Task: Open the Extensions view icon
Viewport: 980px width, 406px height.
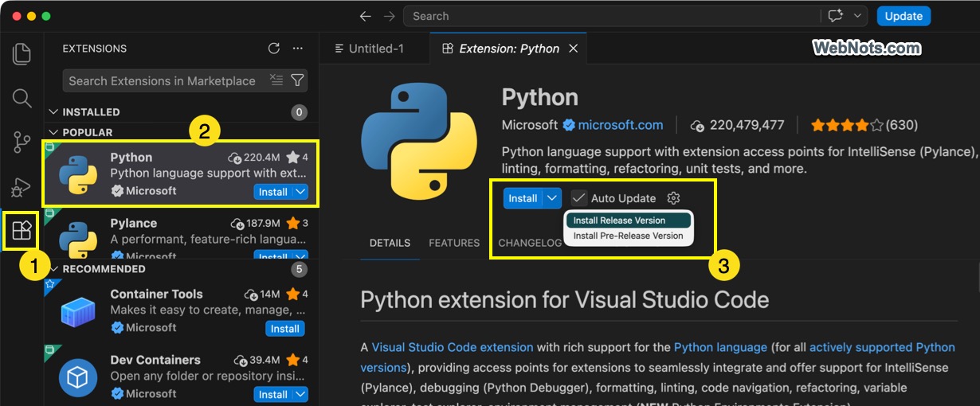Action: 22,231
